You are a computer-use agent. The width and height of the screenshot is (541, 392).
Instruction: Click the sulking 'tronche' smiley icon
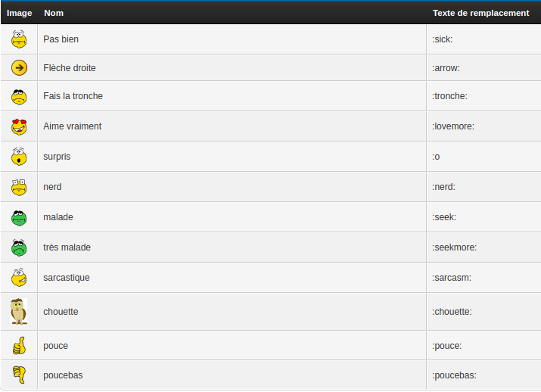(x=20, y=96)
